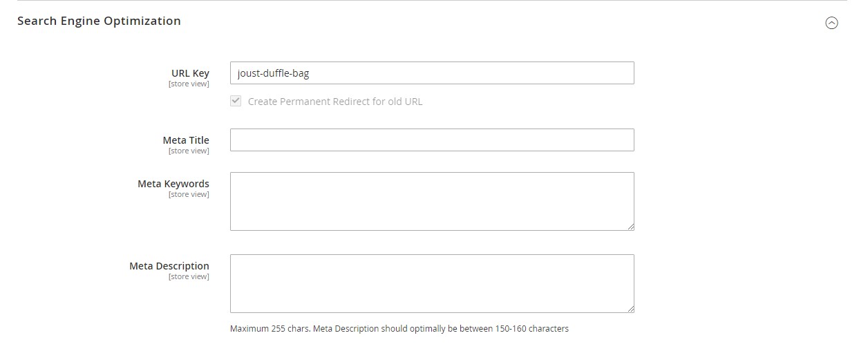Click into the Meta Title input field
868x351 pixels.
(x=431, y=140)
